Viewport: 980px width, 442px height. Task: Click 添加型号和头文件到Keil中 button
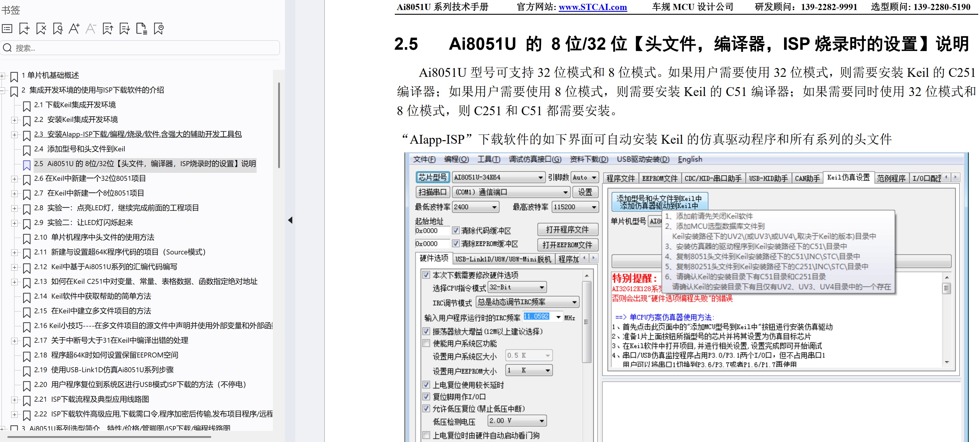point(659,202)
